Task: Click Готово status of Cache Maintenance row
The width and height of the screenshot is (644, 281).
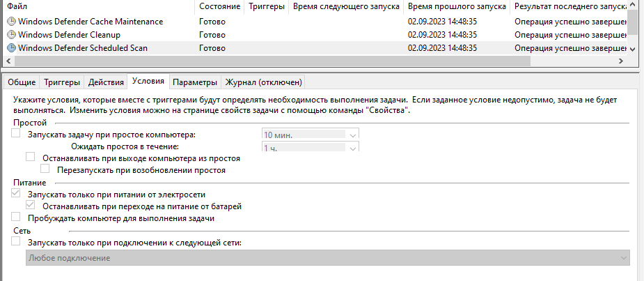Action: point(212,22)
